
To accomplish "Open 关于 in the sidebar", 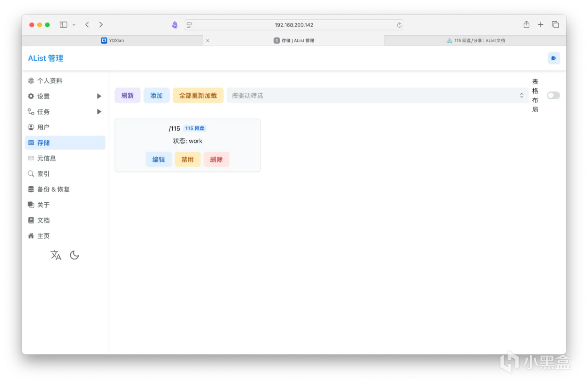I will point(65,205).
